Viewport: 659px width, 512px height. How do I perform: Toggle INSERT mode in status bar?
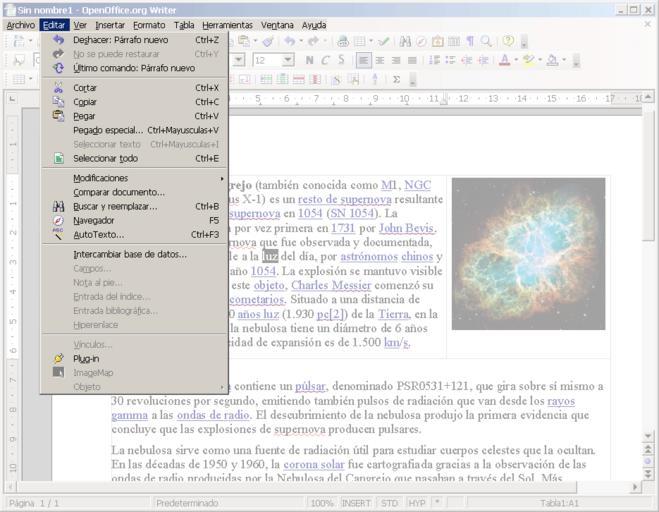pos(355,503)
